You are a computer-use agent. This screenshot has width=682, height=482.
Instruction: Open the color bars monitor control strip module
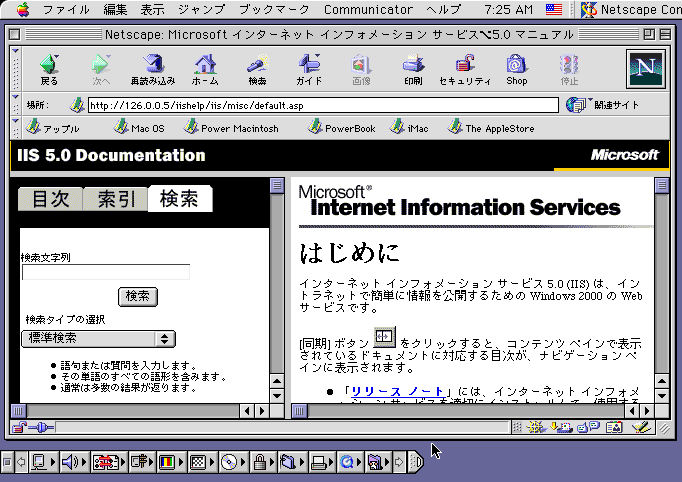pyautogui.click(x=170, y=462)
